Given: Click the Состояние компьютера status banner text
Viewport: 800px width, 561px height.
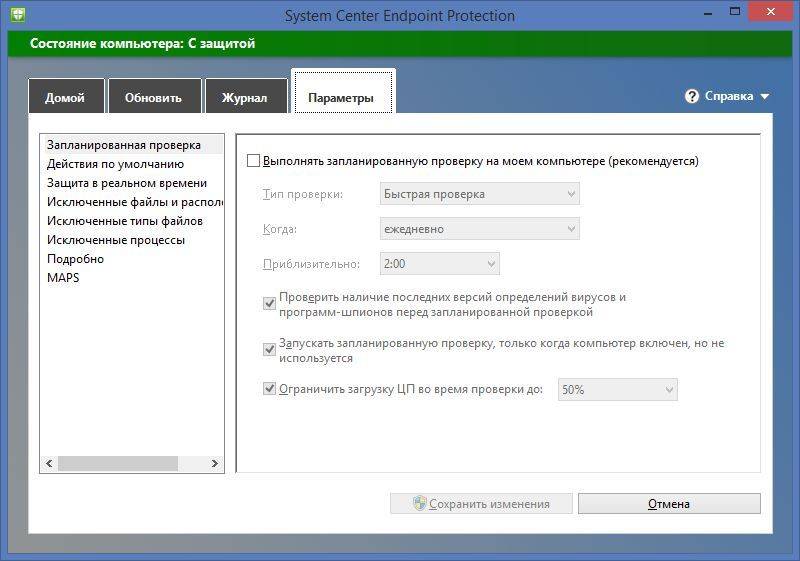Looking at the screenshot, I should pos(142,43).
